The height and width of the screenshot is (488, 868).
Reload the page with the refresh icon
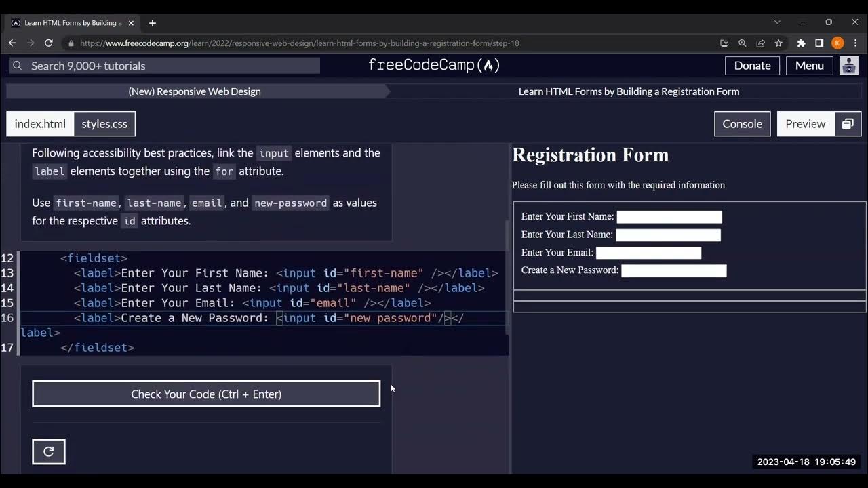[x=49, y=43]
